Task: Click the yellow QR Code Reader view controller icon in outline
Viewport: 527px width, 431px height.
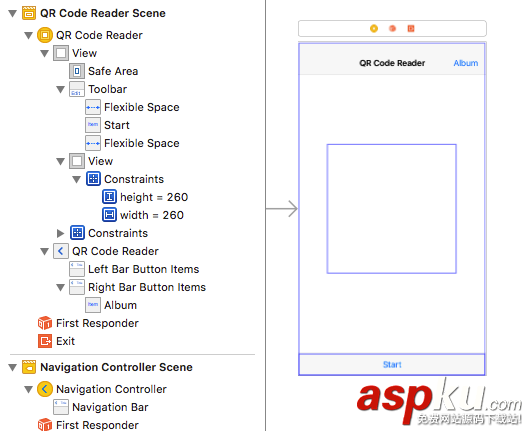Action: [x=45, y=35]
